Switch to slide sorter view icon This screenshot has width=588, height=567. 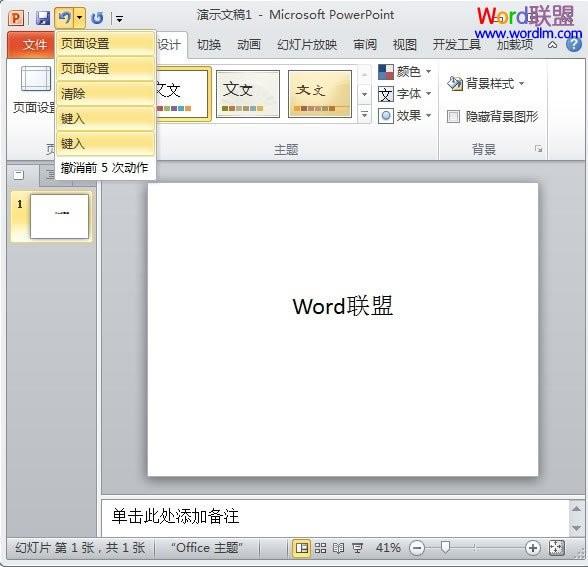(x=320, y=548)
